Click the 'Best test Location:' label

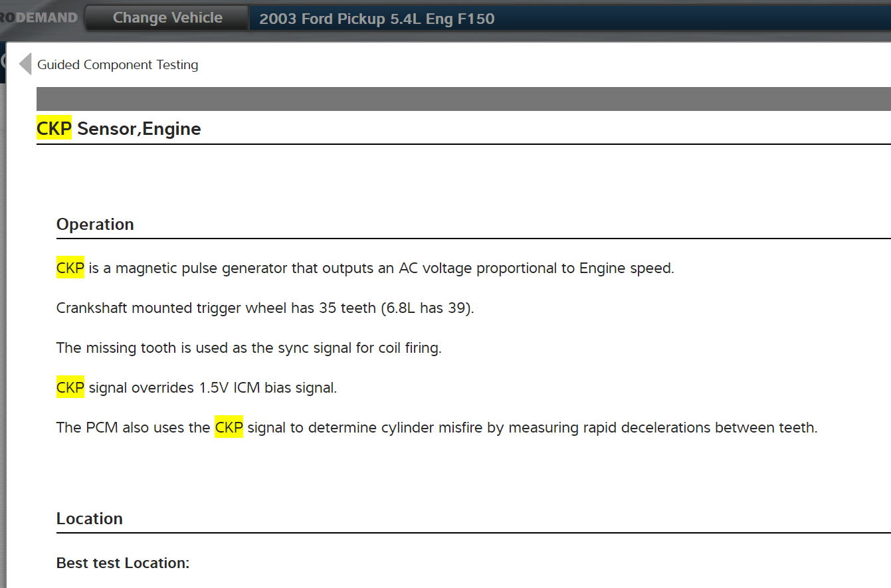tap(123, 563)
